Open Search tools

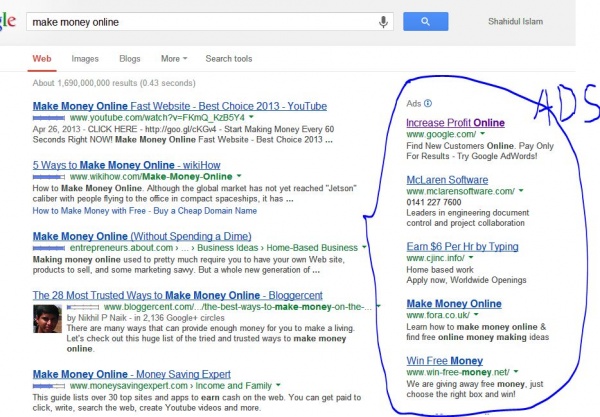click(x=229, y=59)
